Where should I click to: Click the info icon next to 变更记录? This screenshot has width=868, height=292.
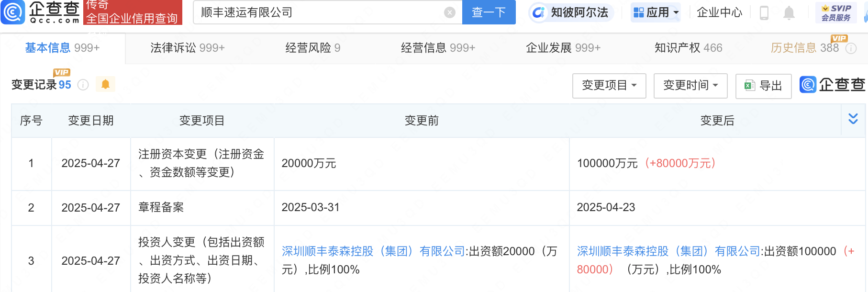tap(83, 85)
